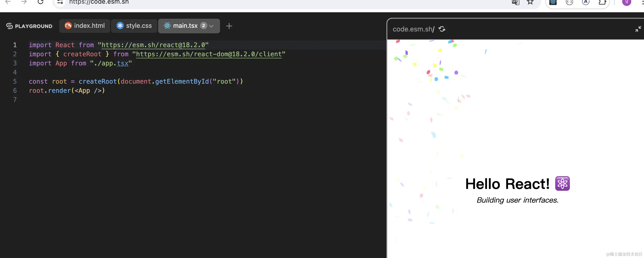
Task: Click line number 5 in gutter
Action: [15, 81]
